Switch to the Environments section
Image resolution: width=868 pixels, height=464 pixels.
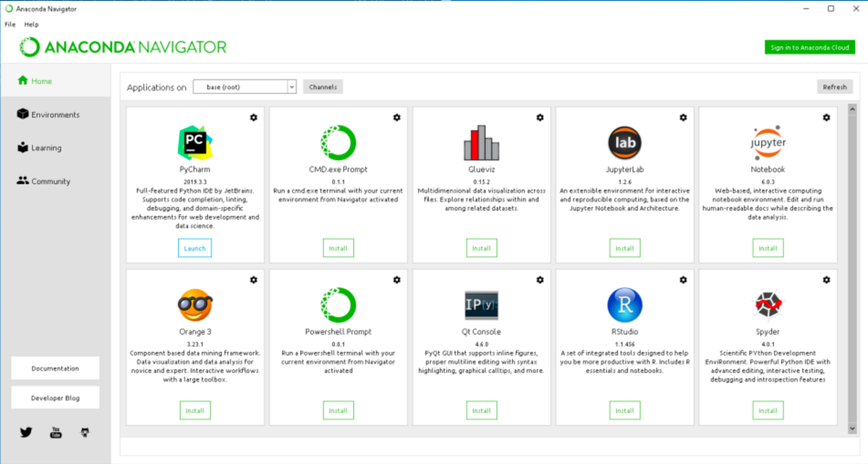[51, 113]
